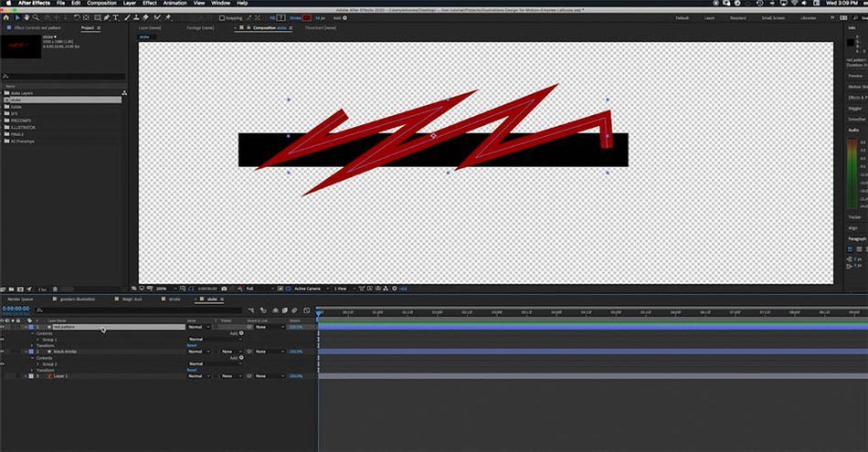
Task: Click the flowchart view icon in Project panel
Action: 124,92
